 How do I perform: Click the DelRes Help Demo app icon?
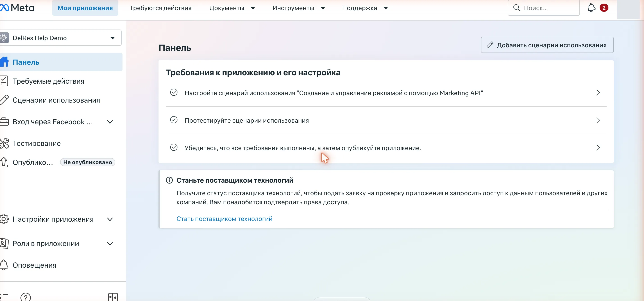(x=4, y=38)
